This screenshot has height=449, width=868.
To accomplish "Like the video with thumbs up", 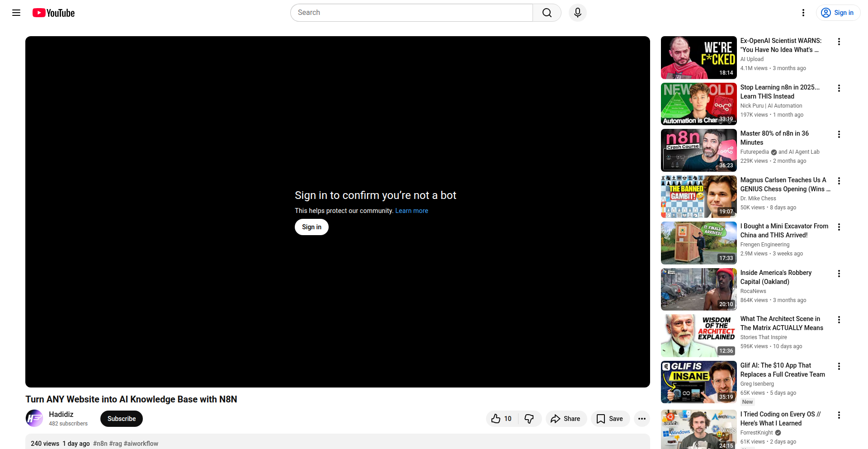I will tap(502, 419).
